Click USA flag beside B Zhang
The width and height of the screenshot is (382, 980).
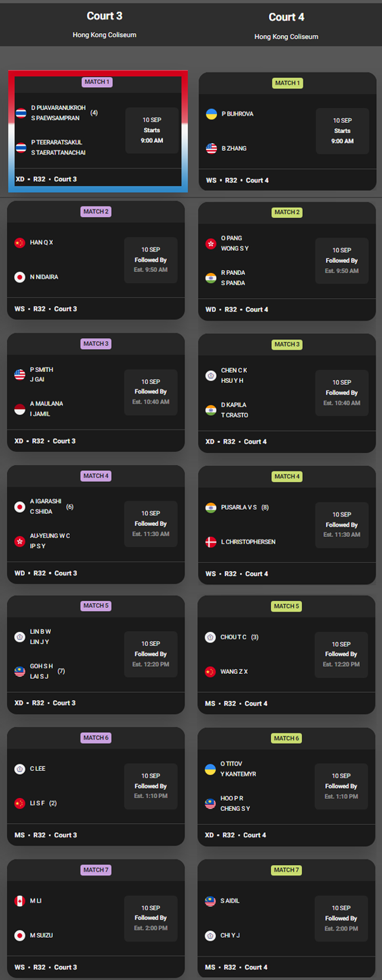211,148
